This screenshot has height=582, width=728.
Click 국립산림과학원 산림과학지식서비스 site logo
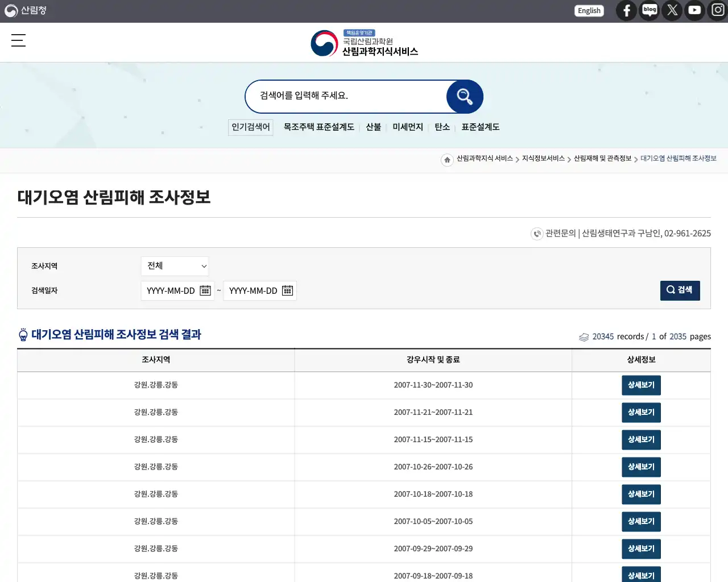pyautogui.click(x=365, y=43)
